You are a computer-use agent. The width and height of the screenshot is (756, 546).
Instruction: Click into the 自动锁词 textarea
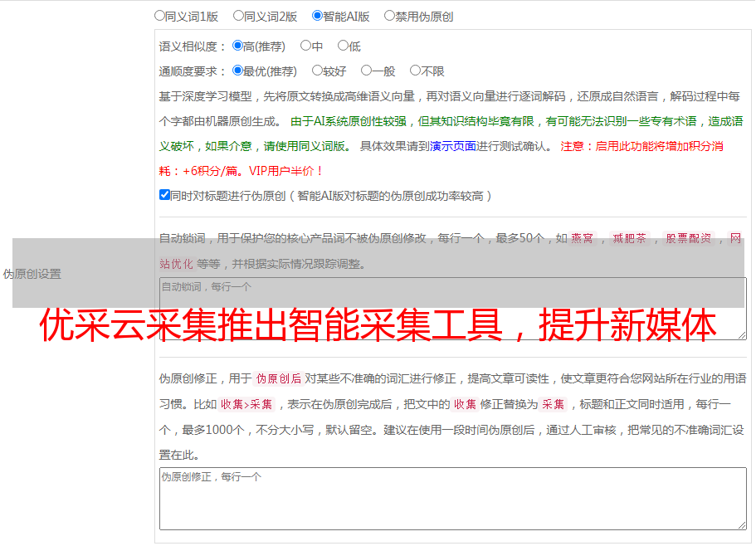(453, 309)
